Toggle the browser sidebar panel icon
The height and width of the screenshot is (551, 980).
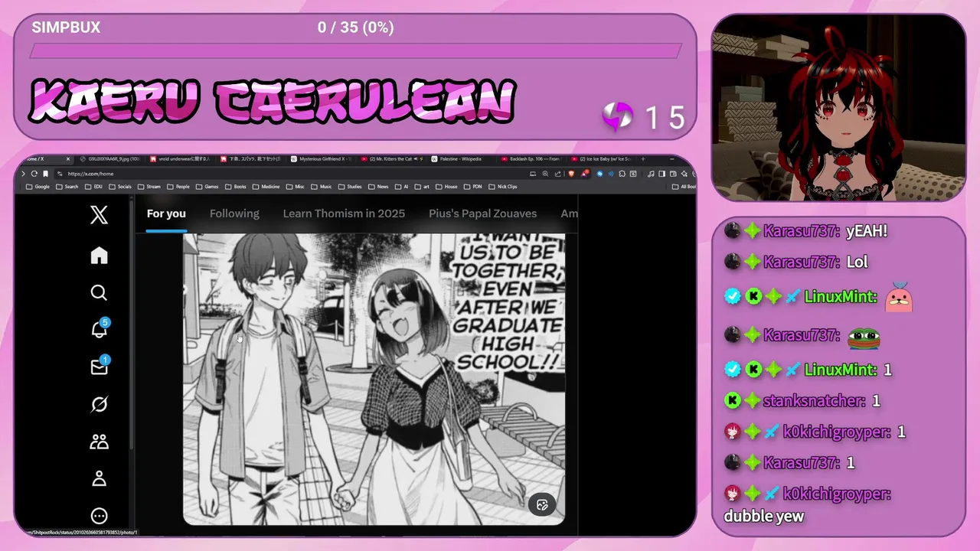661,174
